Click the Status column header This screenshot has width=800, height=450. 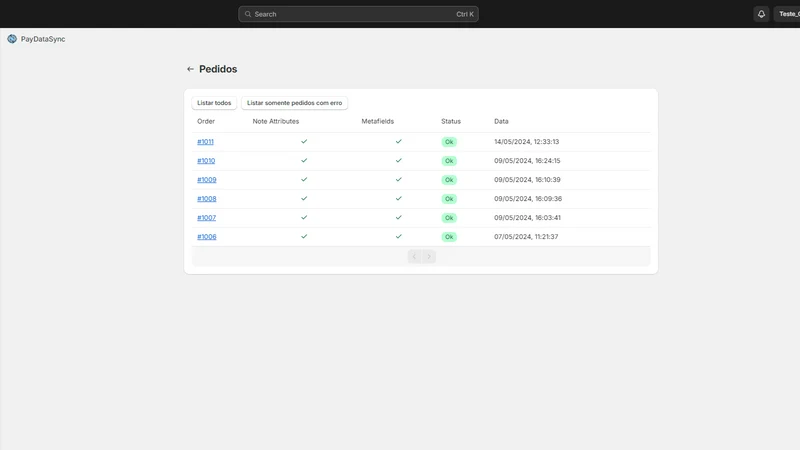[451, 121]
